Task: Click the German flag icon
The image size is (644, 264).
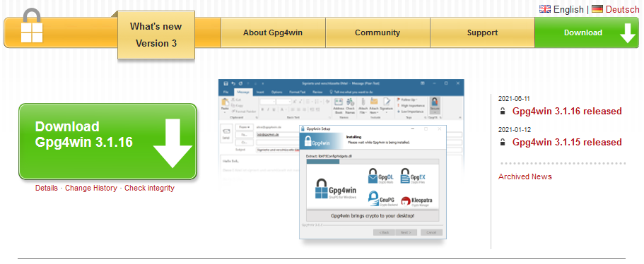Action: click(x=597, y=9)
